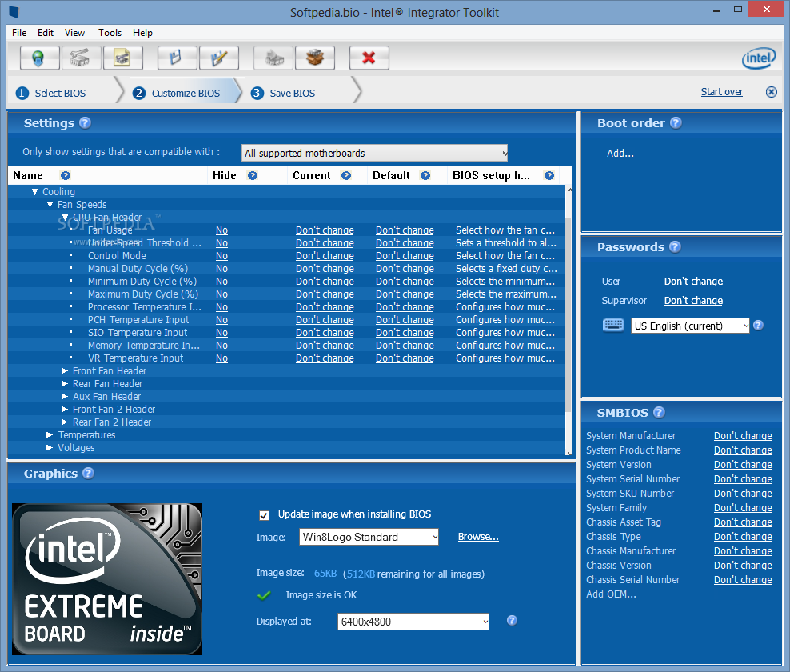Open the US English keyboard layout dropdown
Image resolution: width=790 pixels, height=672 pixels.
[690, 326]
